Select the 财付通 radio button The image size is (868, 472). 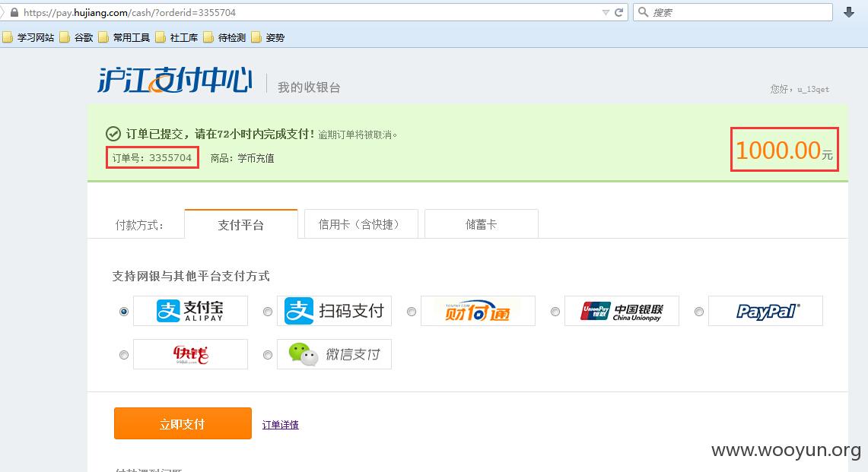click(x=412, y=312)
